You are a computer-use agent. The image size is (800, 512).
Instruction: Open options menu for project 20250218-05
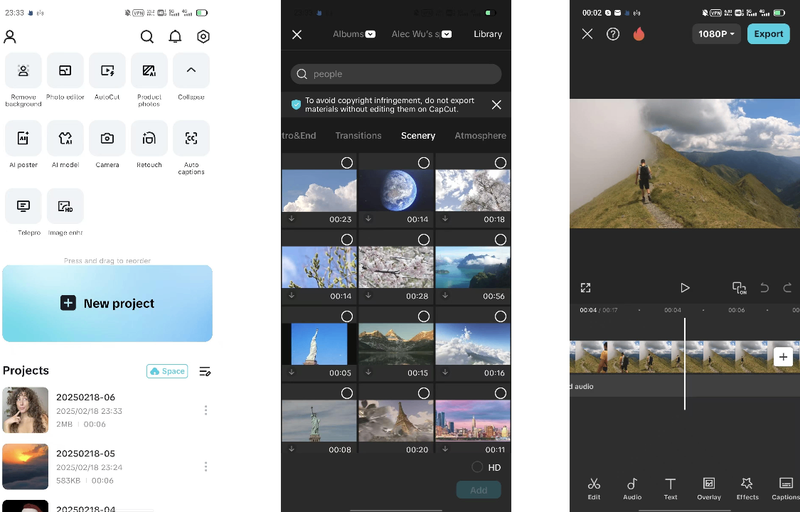point(206,467)
